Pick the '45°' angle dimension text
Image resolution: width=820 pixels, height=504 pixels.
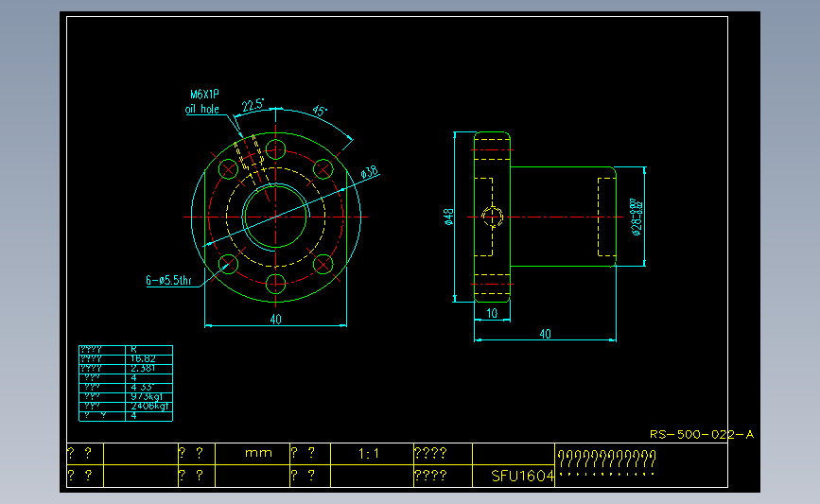point(320,111)
